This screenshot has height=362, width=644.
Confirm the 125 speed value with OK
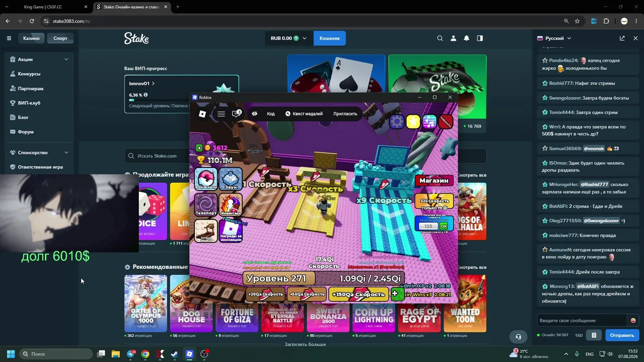pyautogui.click(x=443, y=226)
